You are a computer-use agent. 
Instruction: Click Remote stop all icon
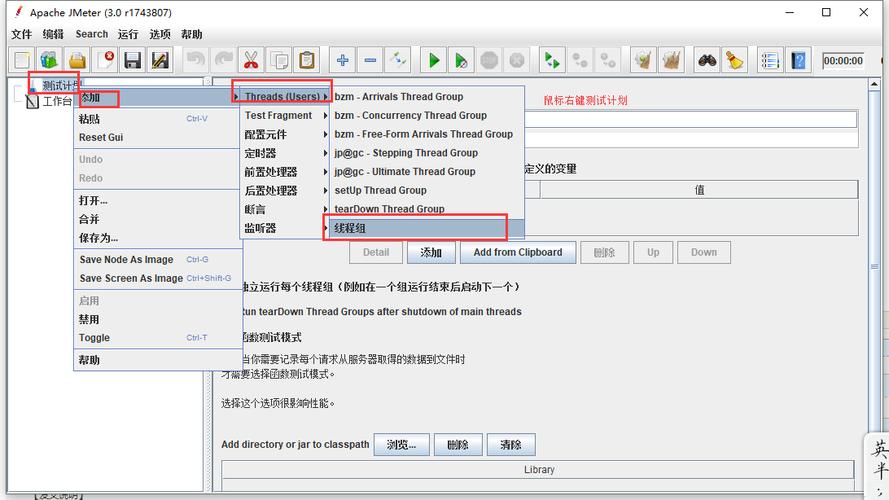coord(579,60)
